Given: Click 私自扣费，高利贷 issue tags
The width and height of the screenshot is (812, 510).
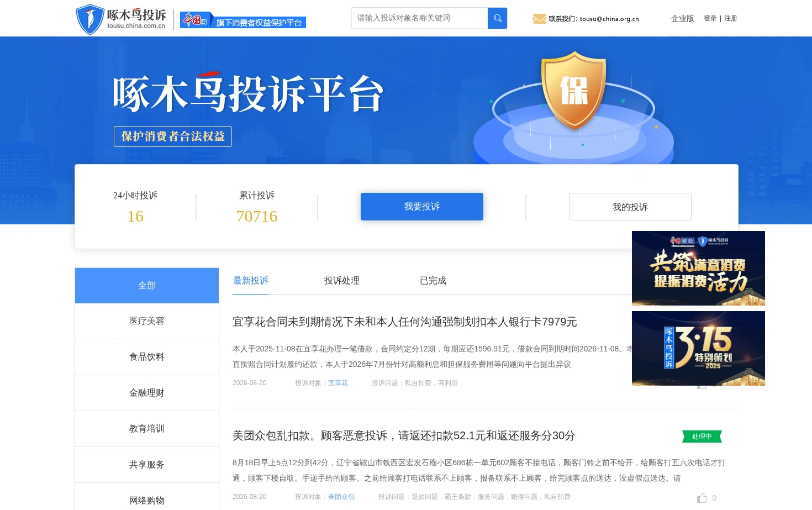Looking at the screenshot, I should click(431, 383).
